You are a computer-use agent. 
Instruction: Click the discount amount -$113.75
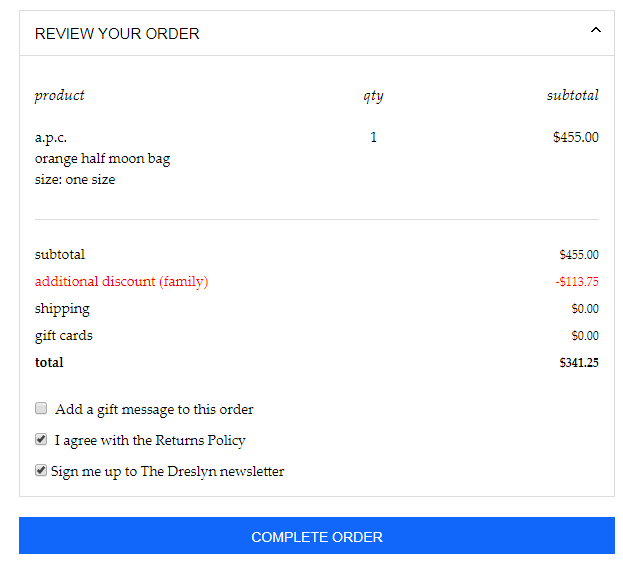point(577,281)
